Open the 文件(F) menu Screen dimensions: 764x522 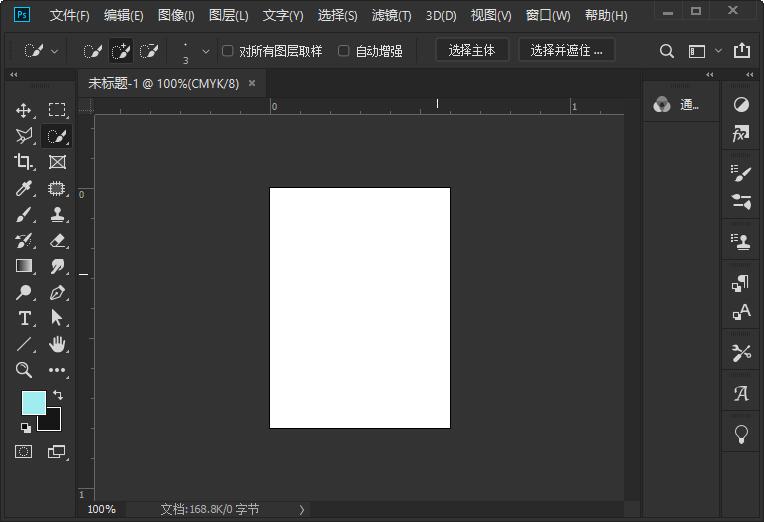(70, 16)
